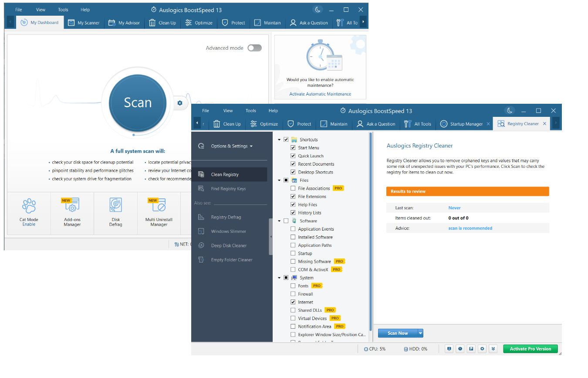588x378 pixels.
Task: Click the 'scan is recommended' advice link
Action: click(x=470, y=228)
